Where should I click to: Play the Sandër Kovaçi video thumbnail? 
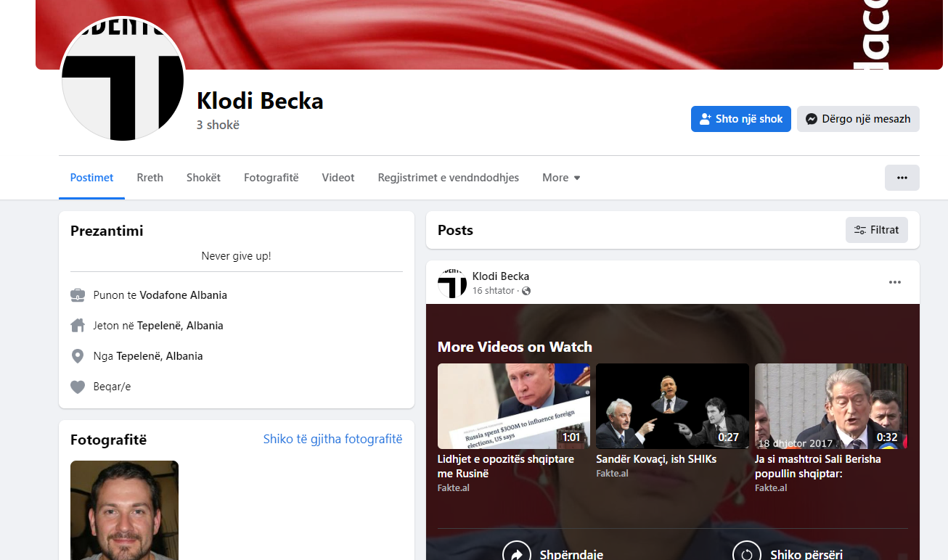[671, 406]
